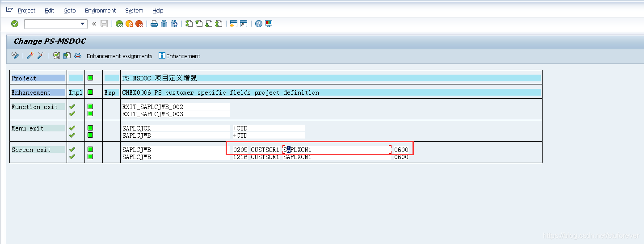Go to First Page icon

pos(189,24)
